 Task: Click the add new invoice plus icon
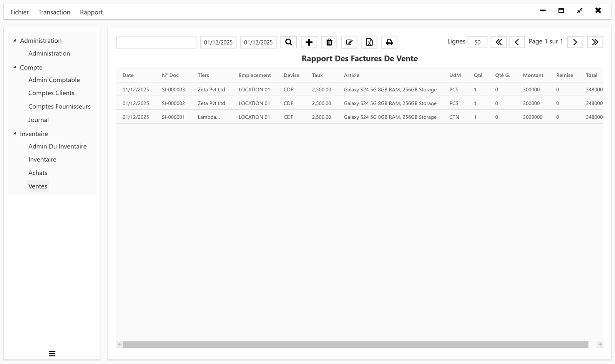pyautogui.click(x=309, y=42)
